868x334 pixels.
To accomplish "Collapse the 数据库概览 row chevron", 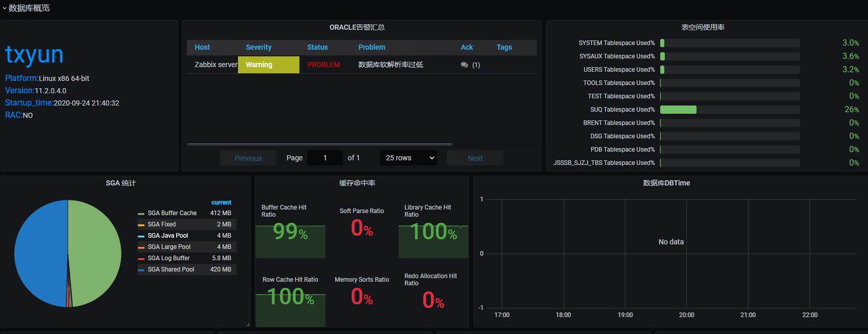I will (x=5, y=8).
